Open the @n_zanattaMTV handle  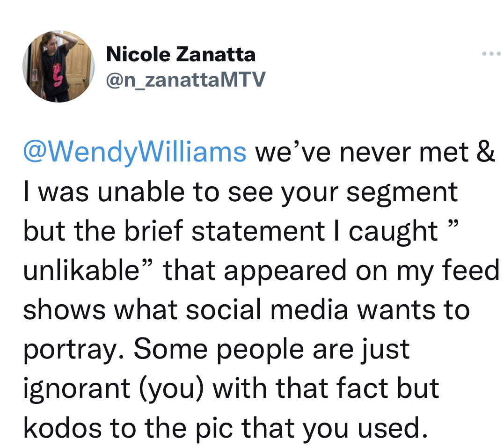point(186,80)
